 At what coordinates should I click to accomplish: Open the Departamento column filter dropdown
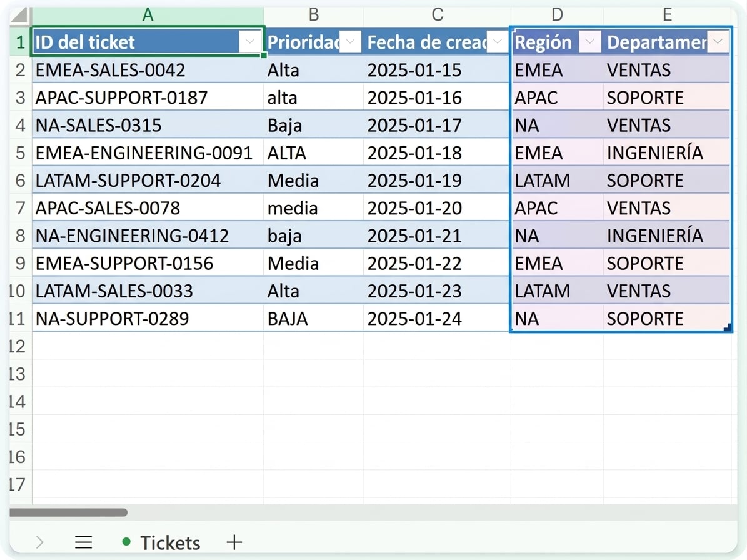pos(718,42)
